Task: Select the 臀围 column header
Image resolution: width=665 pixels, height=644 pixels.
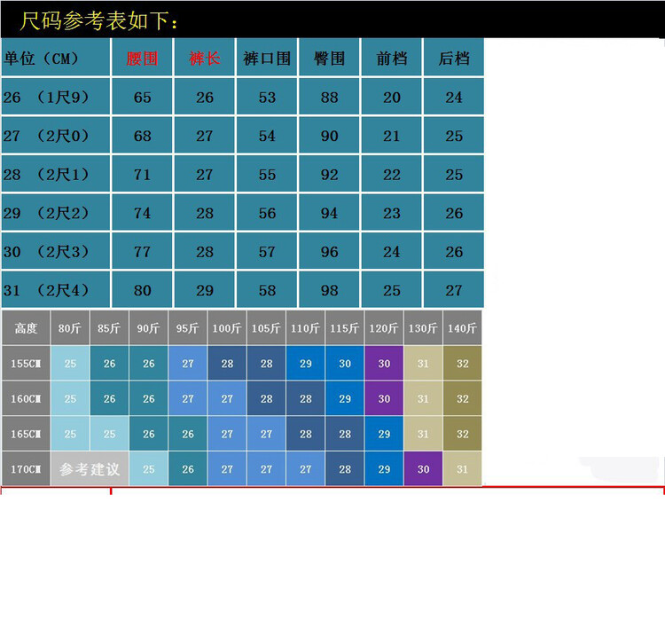Action: tap(329, 59)
